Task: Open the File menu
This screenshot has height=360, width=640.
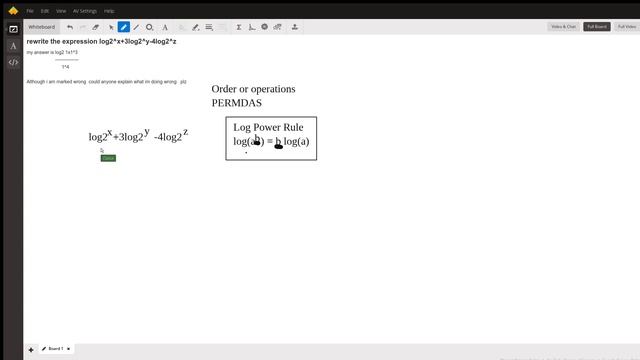Action: (30, 11)
